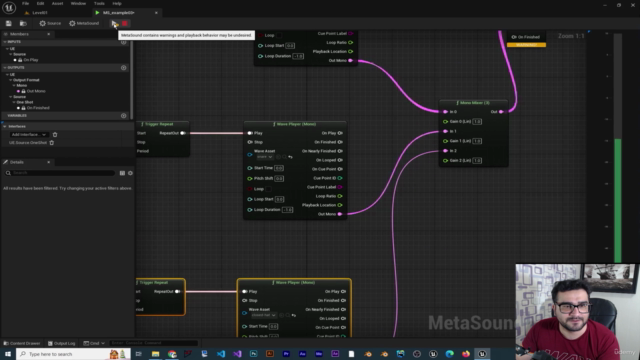This screenshot has width=640, height=360.
Task: Click Wave Asset browse magnifier on unselected Wave Player
Action: [x=284, y=157]
